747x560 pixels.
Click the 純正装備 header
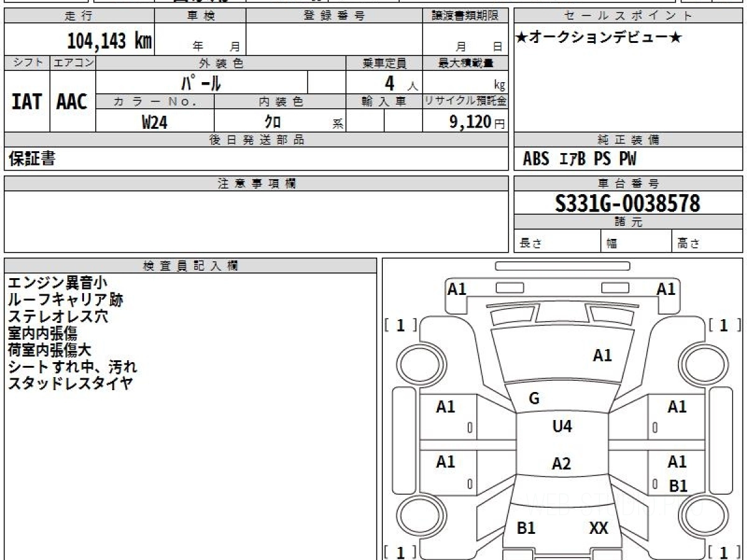tap(628, 140)
